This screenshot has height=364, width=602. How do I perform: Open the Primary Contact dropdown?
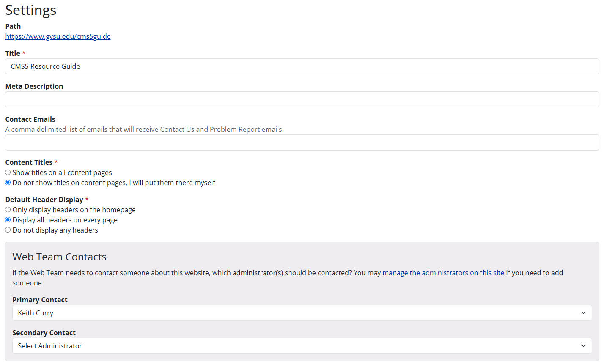pos(302,313)
